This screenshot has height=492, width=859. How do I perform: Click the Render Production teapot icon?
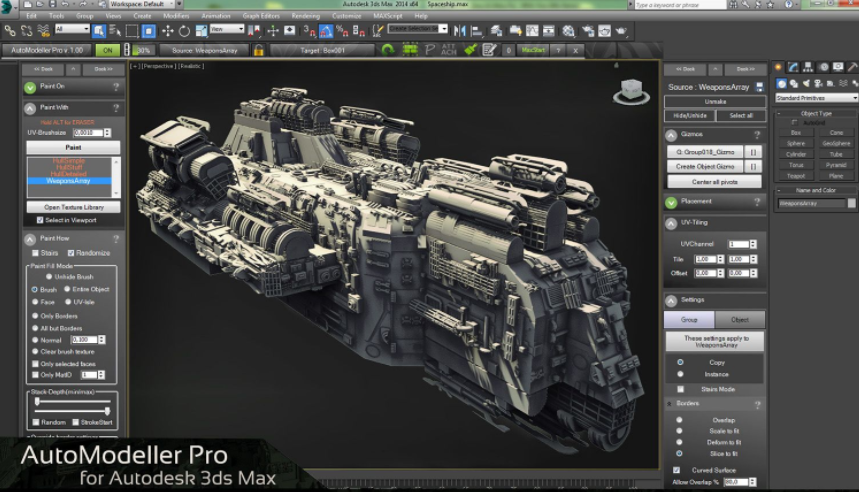[621, 31]
